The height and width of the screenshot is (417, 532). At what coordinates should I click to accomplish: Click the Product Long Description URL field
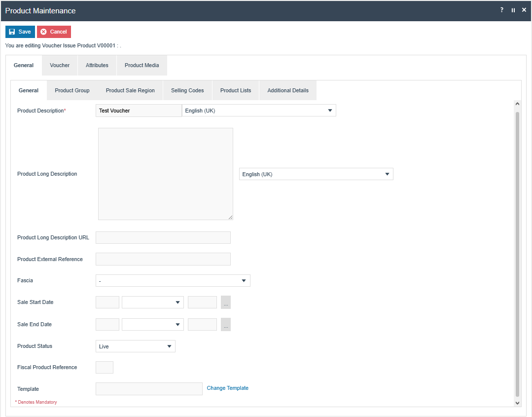pyautogui.click(x=163, y=238)
